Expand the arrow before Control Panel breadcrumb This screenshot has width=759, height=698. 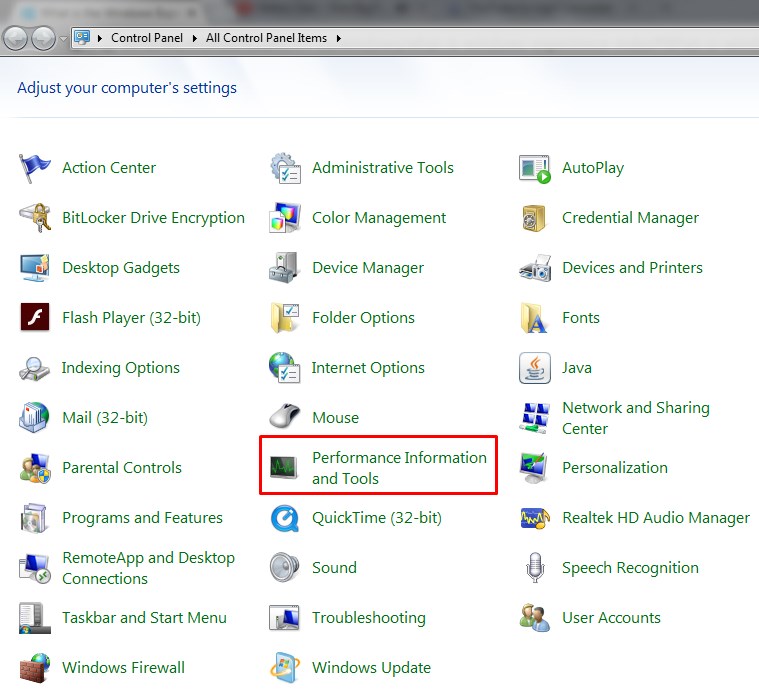100,38
